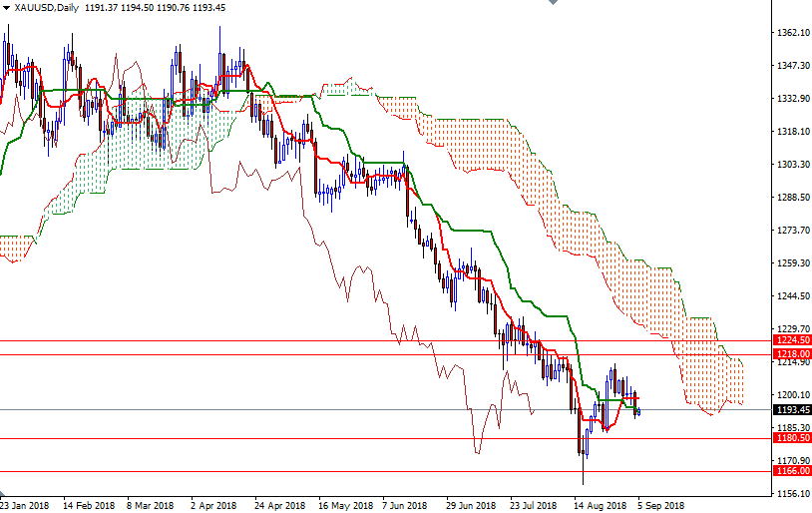The image size is (812, 513).
Task: Select the 1218.00 red price label
Action: (792, 353)
